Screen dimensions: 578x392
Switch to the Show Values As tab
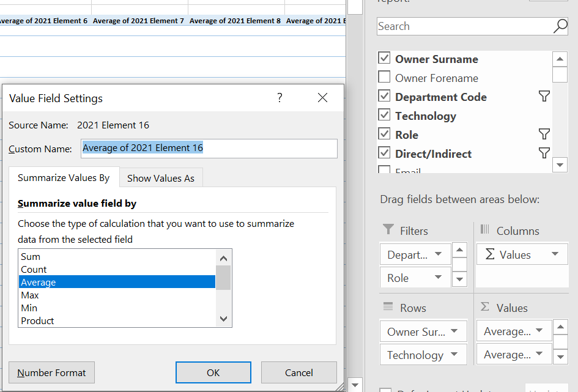coord(161,178)
